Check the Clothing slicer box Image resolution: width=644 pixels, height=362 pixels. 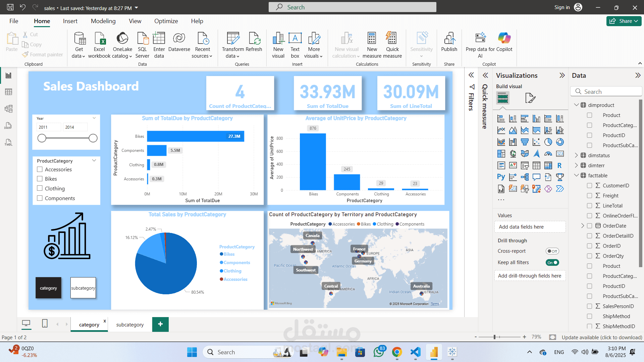[x=40, y=188]
